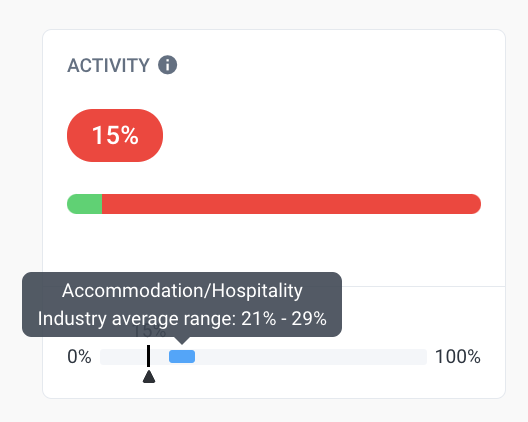Click the rounded left end of the green bar
Screen dimensions: 528x422
(x=72, y=204)
